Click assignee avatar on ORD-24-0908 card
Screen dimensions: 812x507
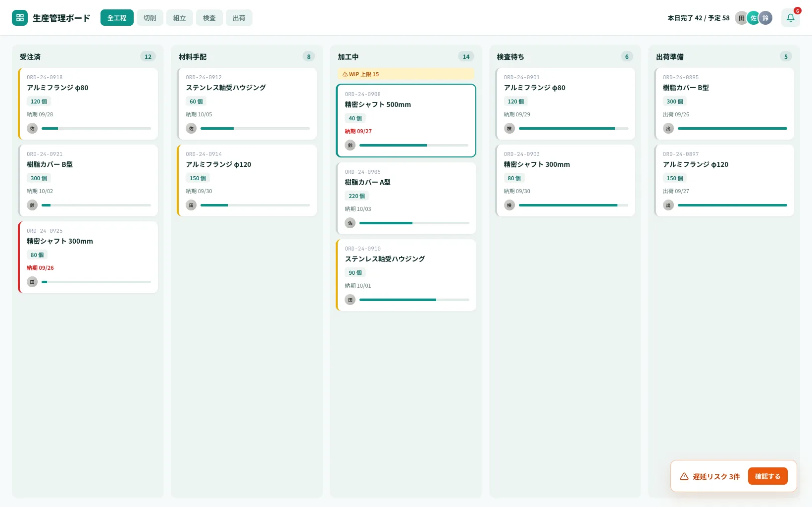tap(350, 145)
